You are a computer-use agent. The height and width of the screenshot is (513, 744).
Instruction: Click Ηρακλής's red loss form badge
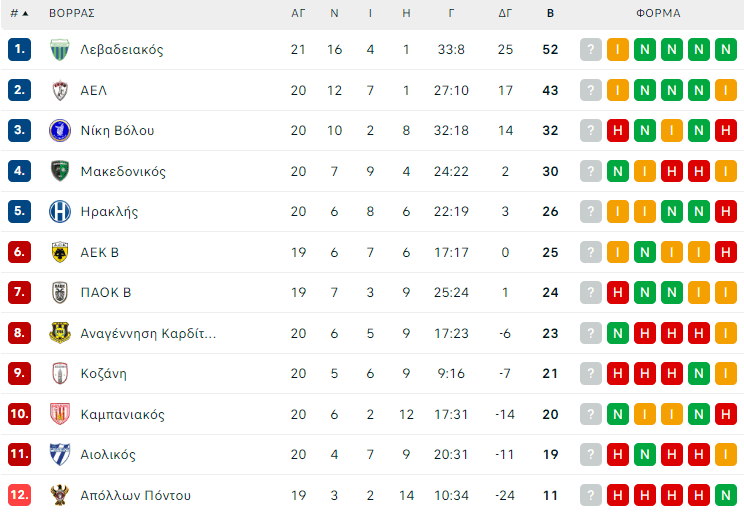coord(726,212)
